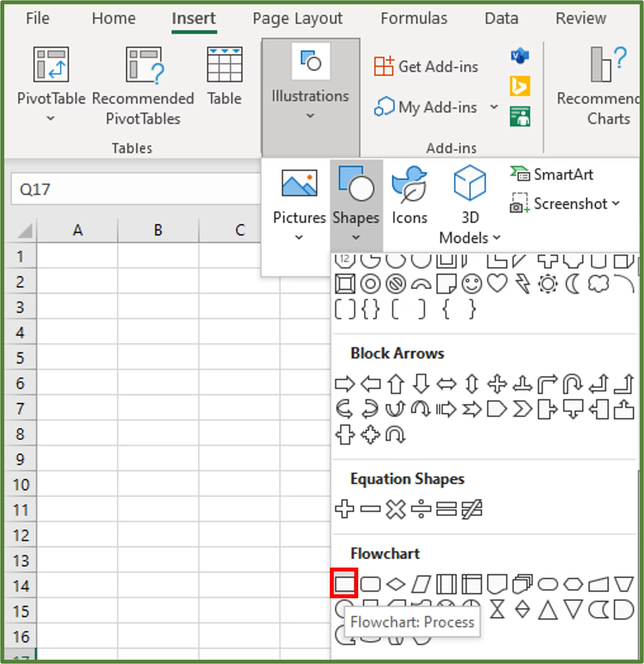The height and width of the screenshot is (664, 644).
Task: Switch to the Formulas tab
Action: coord(414,18)
